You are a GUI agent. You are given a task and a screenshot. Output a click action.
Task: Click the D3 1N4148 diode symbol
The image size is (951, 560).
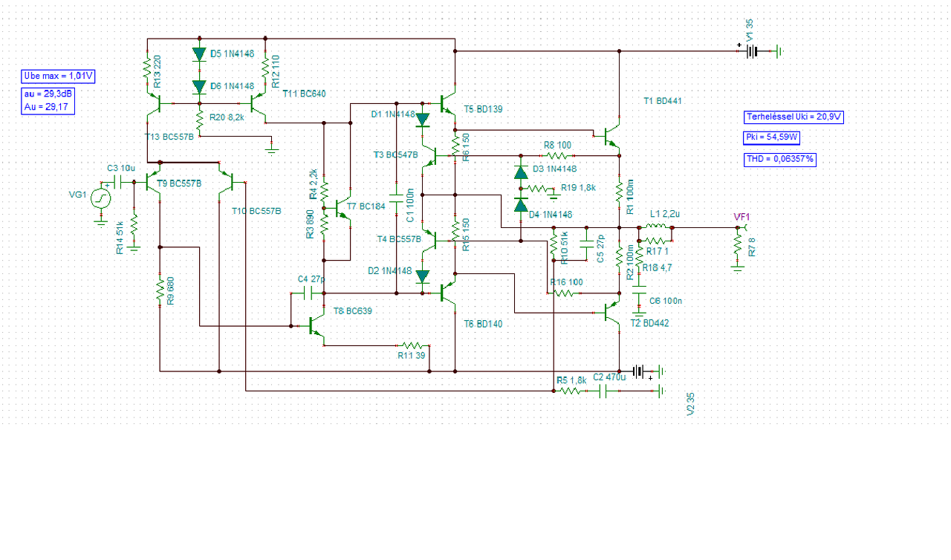[x=521, y=172]
